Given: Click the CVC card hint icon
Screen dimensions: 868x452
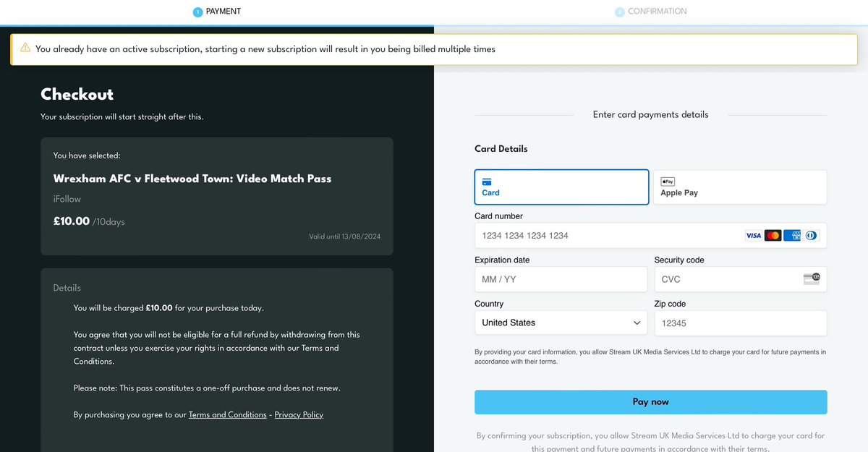Looking at the screenshot, I should point(812,279).
